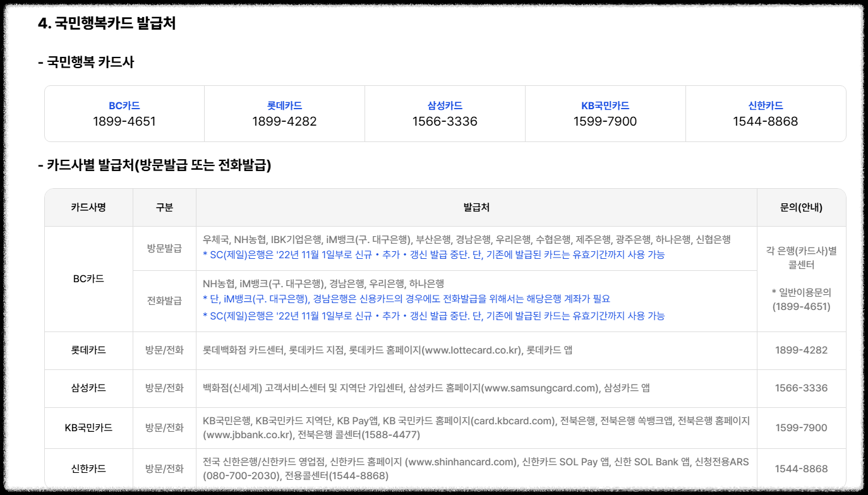Image resolution: width=868 pixels, height=495 pixels.
Task: Click the SC(제일)은행 notice in 방문발급 row
Action: point(433,254)
